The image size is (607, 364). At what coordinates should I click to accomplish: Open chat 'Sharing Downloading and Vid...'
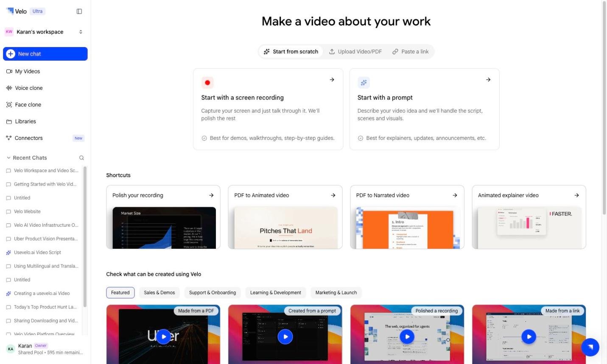pos(42,321)
